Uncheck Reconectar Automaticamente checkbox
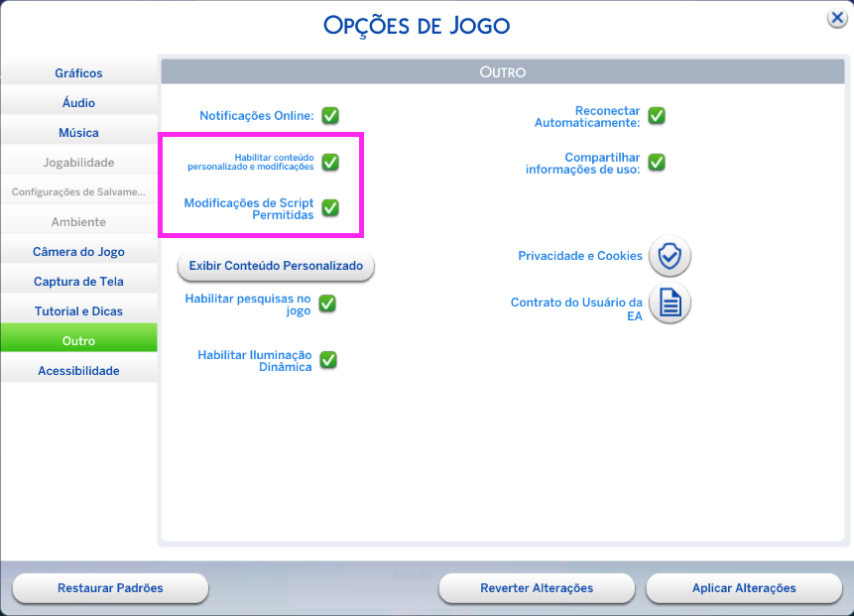This screenshot has width=854, height=616. [x=657, y=115]
